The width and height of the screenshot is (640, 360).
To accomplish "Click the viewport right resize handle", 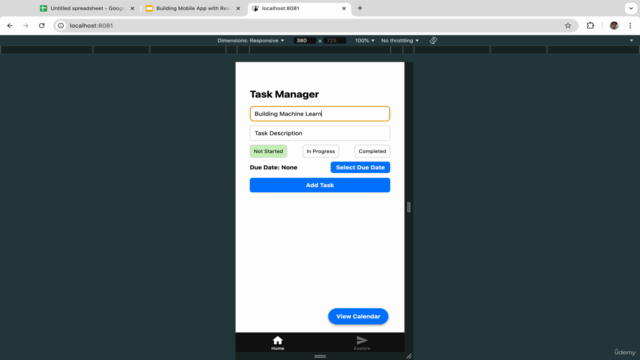I will click(409, 207).
